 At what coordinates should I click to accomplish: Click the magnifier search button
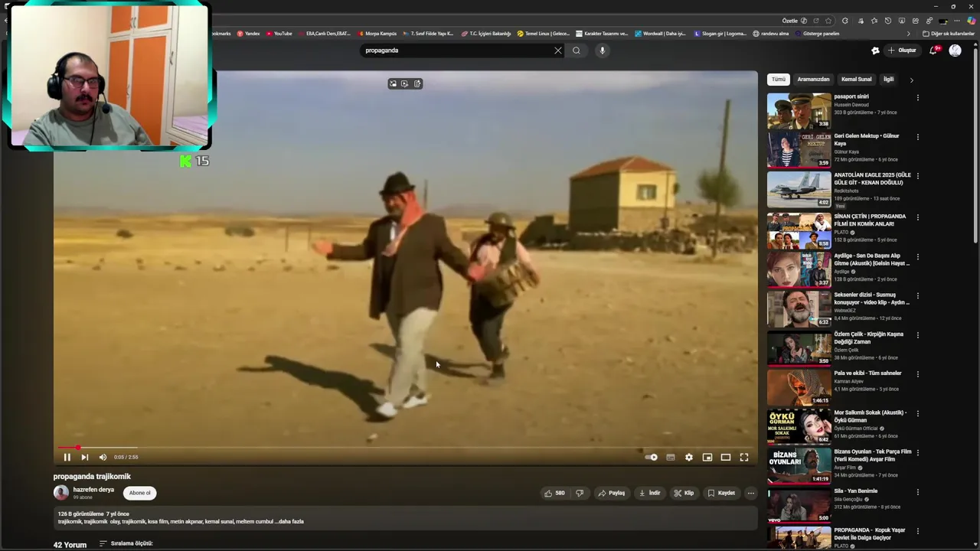(x=577, y=51)
